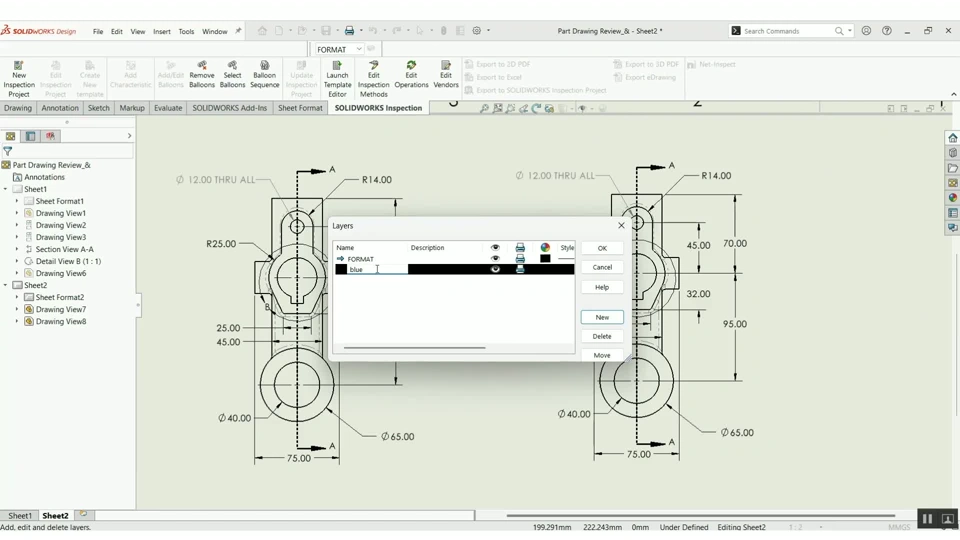Click the pin icon next to the Window menu
Screen dimensions: 960x540
point(238,31)
